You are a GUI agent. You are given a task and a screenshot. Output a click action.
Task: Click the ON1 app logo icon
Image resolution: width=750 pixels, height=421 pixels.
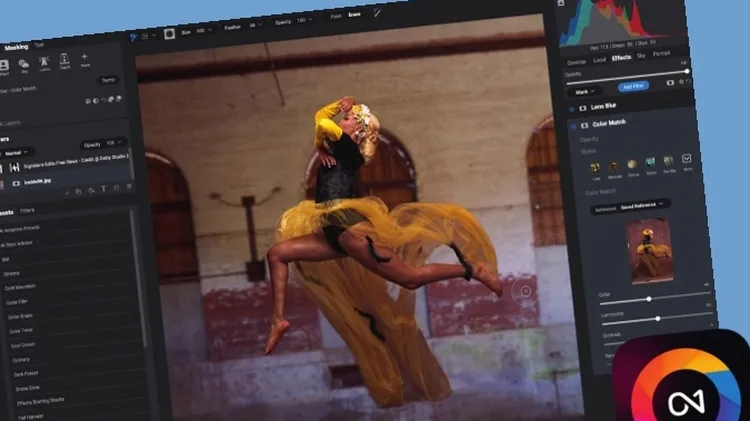tap(682, 388)
